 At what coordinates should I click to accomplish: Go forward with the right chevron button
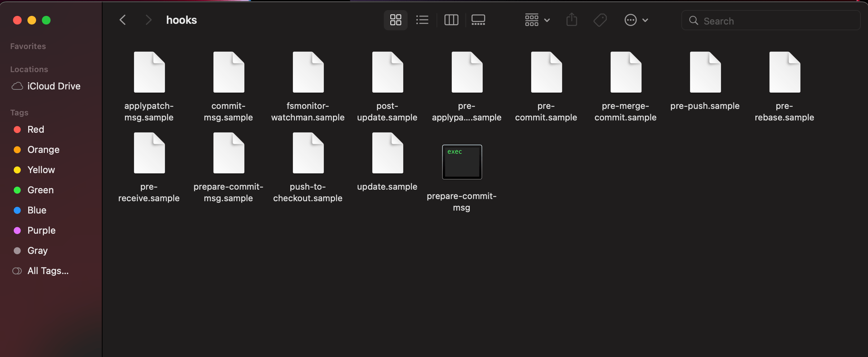tap(148, 20)
